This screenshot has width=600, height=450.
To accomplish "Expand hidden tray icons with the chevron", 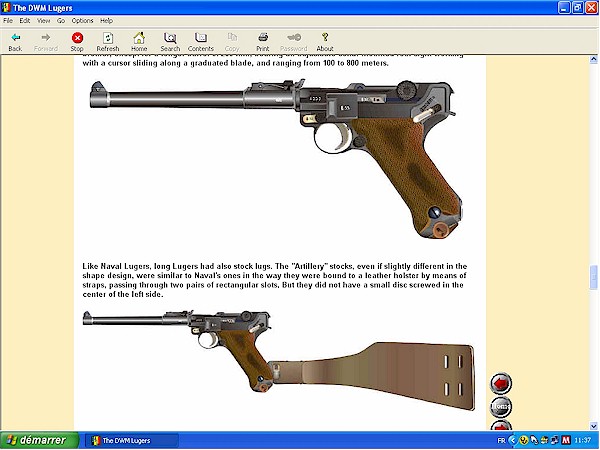I will pos(513,441).
